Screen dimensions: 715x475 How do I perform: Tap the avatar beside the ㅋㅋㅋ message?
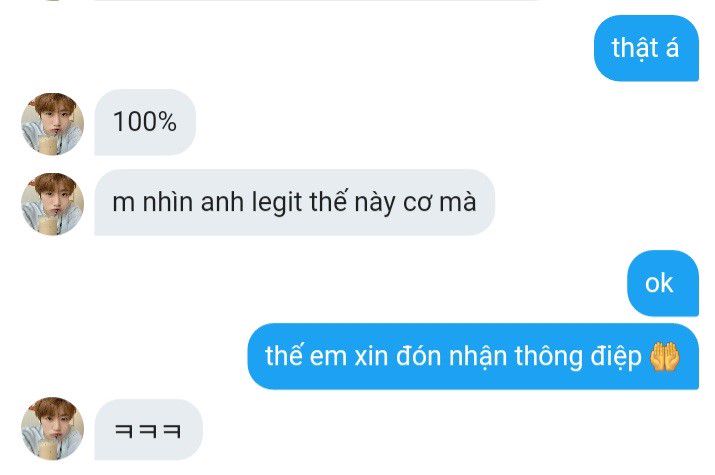pyautogui.click(x=52, y=428)
